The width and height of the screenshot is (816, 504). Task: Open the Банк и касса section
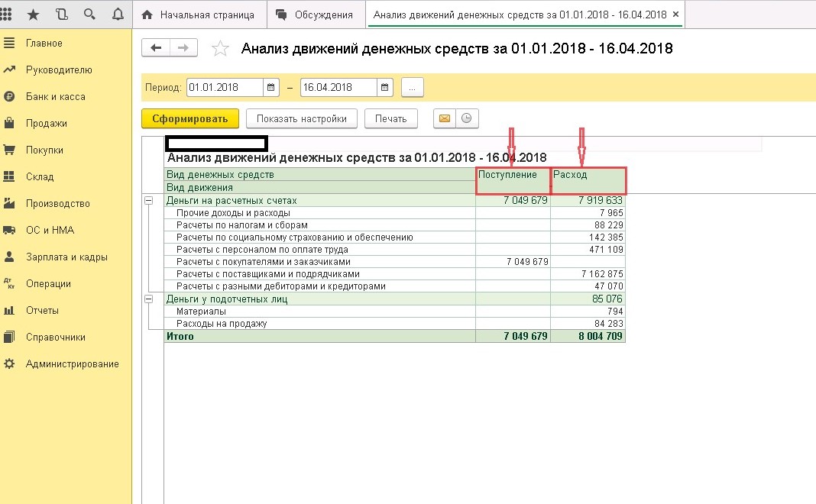tap(56, 97)
